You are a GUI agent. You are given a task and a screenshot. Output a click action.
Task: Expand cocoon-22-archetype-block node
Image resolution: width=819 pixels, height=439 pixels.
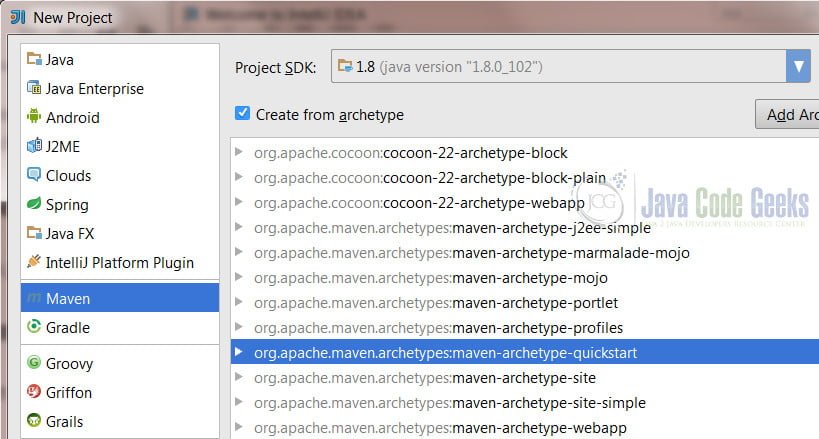pyautogui.click(x=239, y=152)
